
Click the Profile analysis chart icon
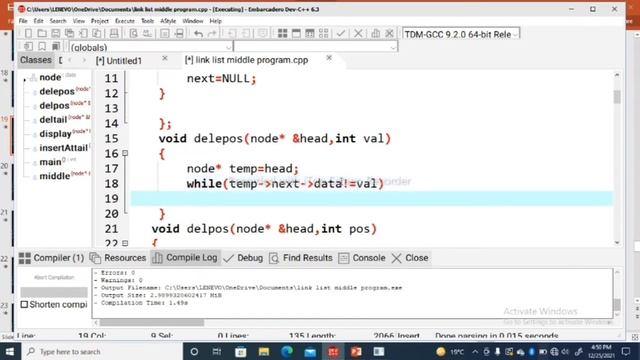click(376, 34)
